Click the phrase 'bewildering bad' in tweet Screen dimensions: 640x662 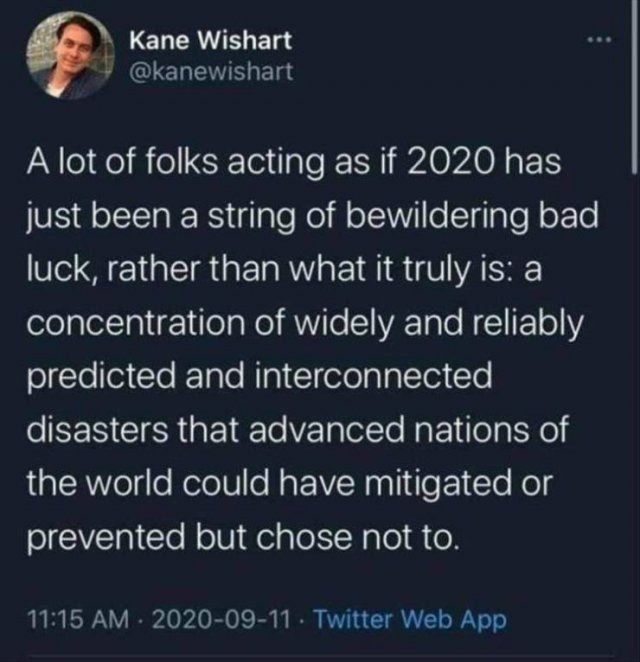[x=472, y=215]
